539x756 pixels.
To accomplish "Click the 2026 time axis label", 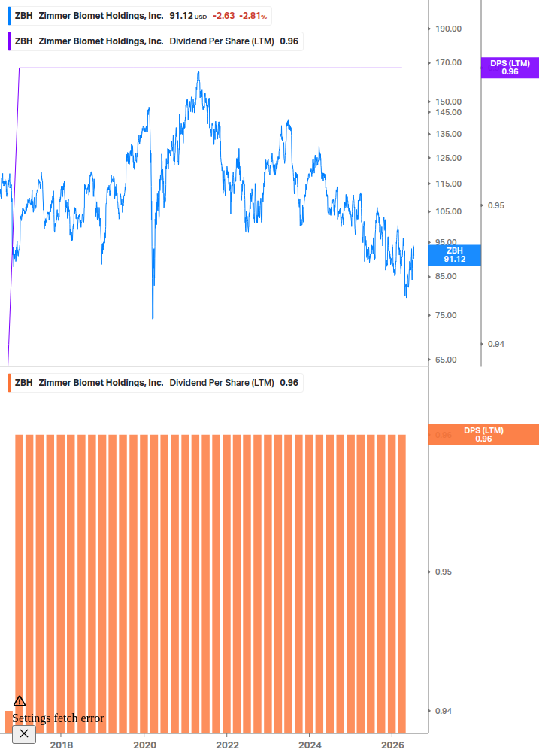I will coord(392,745).
